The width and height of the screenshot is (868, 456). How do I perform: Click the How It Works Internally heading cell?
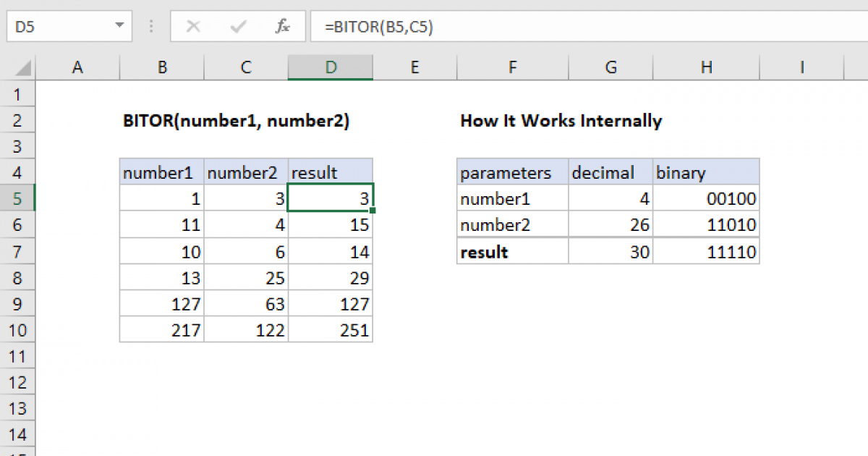pyautogui.click(x=561, y=121)
